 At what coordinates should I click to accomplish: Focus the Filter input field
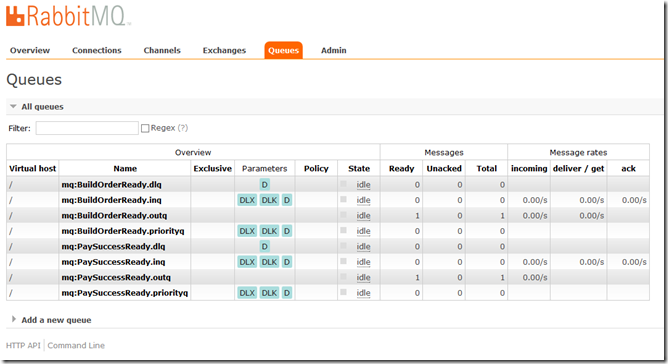click(x=87, y=128)
